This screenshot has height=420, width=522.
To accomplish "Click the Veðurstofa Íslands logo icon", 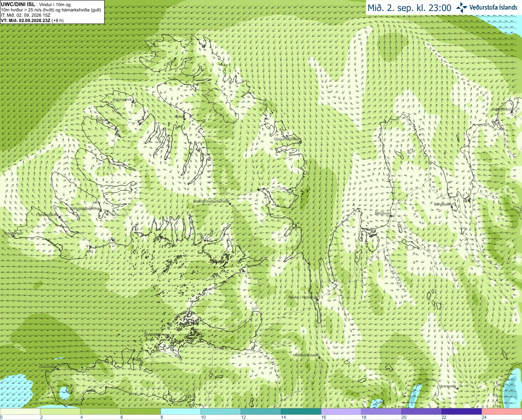I will pos(462,7).
